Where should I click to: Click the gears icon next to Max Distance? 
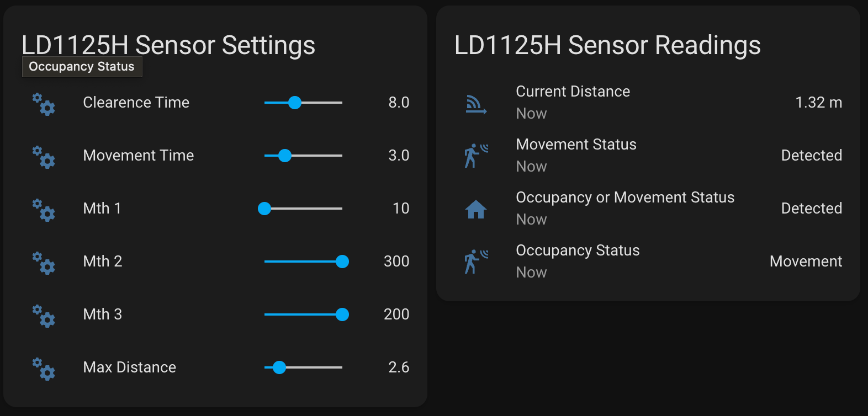(x=44, y=369)
